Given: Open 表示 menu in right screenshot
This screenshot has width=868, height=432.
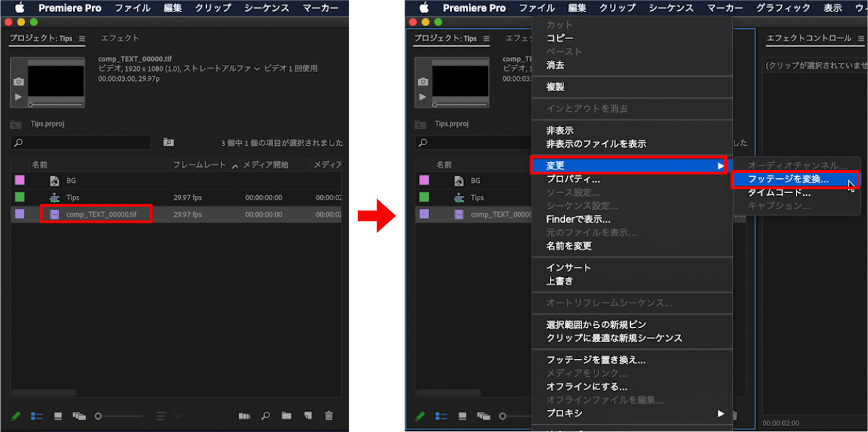Looking at the screenshot, I should 833,8.
